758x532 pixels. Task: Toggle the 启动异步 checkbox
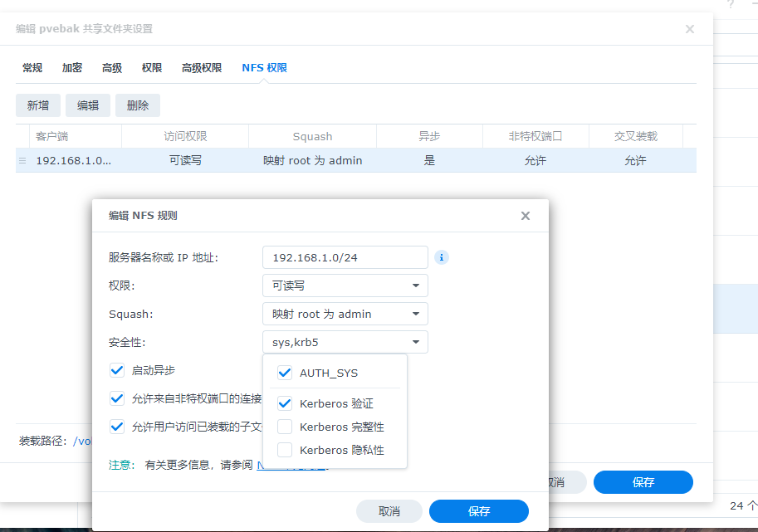click(x=117, y=370)
